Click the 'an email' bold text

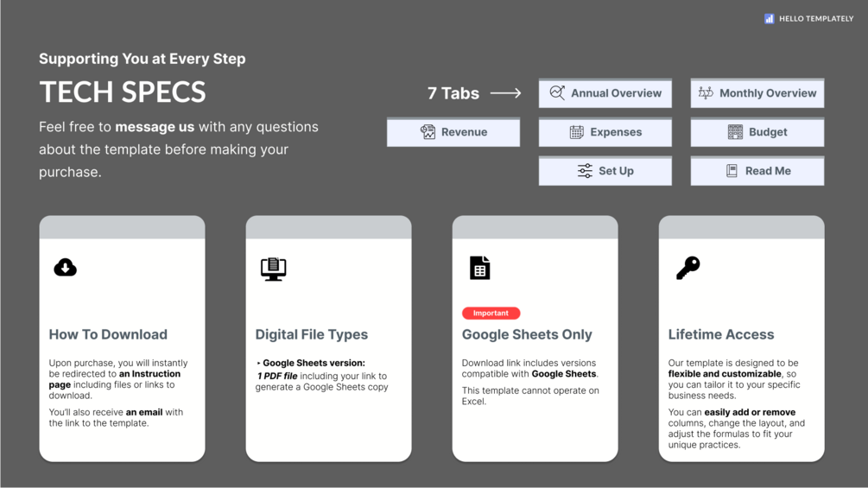click(144, 412)
